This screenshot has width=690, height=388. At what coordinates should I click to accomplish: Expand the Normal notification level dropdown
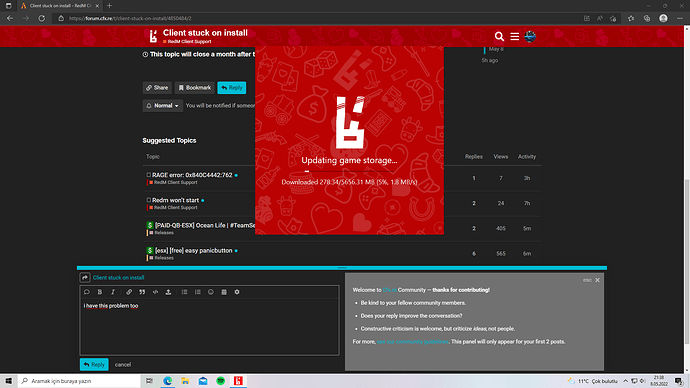click(162, 106)
